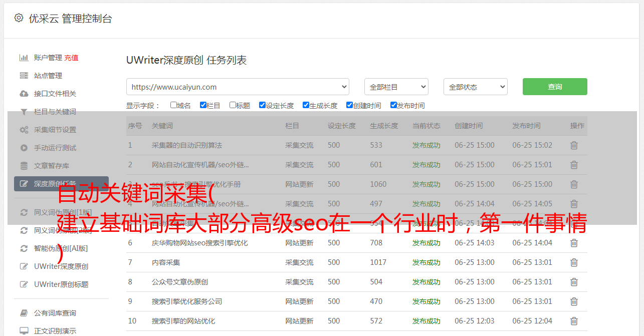Viewport: 644px width, 336px height.
Task: Select 智能伪原创[AI版] menu item
Action: click(61, 248)
